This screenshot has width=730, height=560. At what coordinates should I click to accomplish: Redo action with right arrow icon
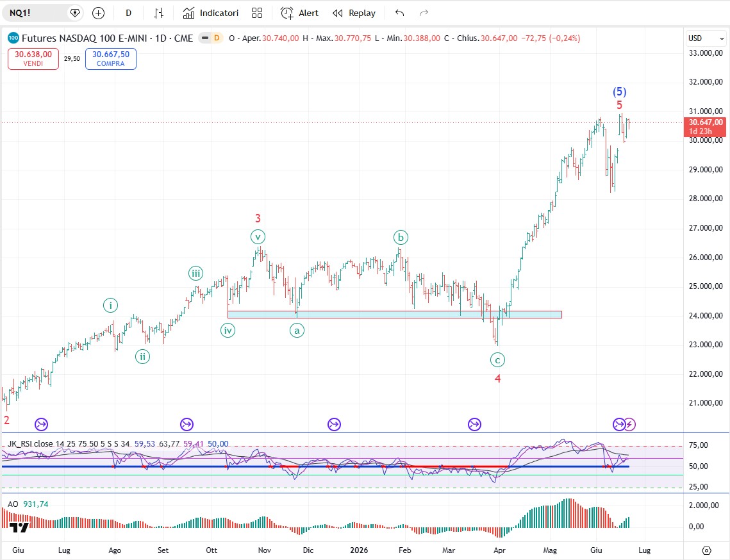tap(424, 13)
